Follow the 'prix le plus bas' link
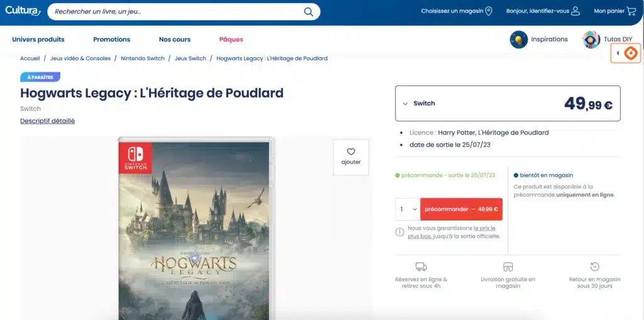Viewport: 644px width, 320px height. 484,228
